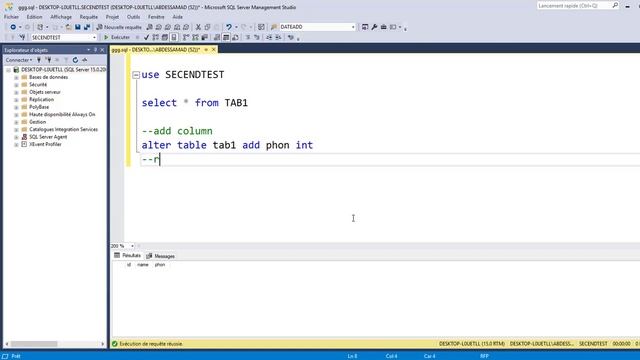Toggle results to text icon
This screenshot has height=360, width=640.
(217, 38)
